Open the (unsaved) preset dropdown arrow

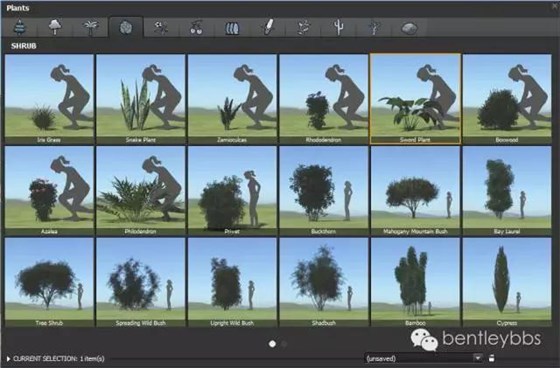tap(478, 358)
